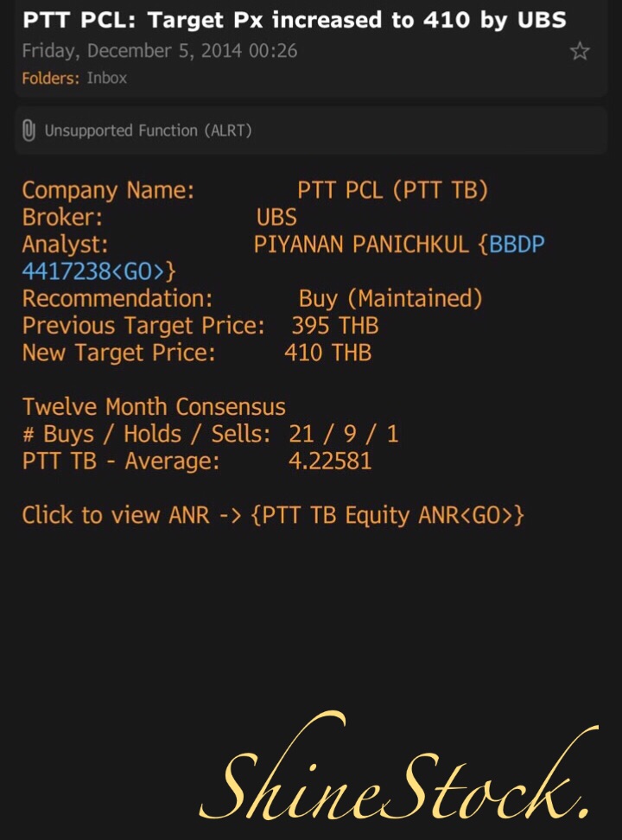Click the paperclip attachment icon
Image resolution: width=622 pixels, height=840 pixels.
29,131
